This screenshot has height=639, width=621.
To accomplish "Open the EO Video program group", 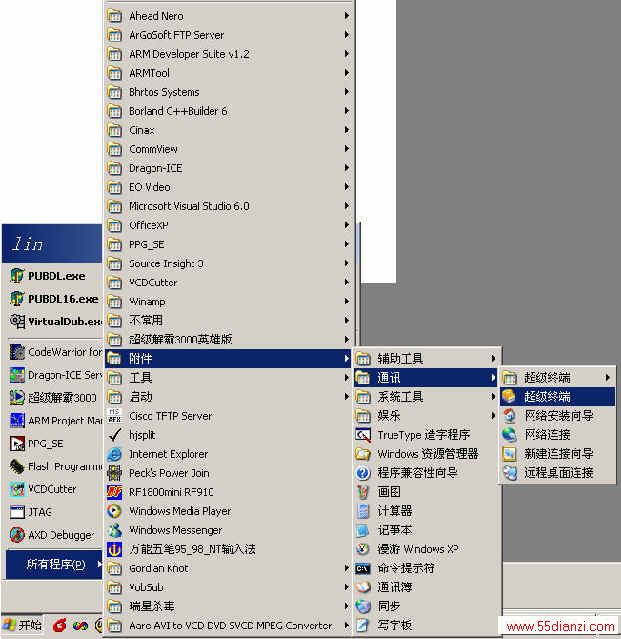I will [x=228, y=187].
